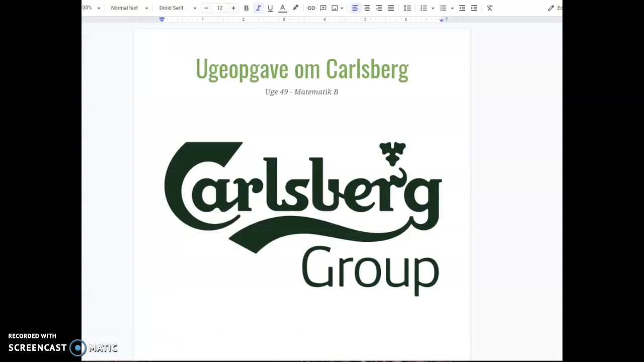This screenshot has height=362, width=644.
Task: Toggle italic formatting
Action: tap(258, 8)
